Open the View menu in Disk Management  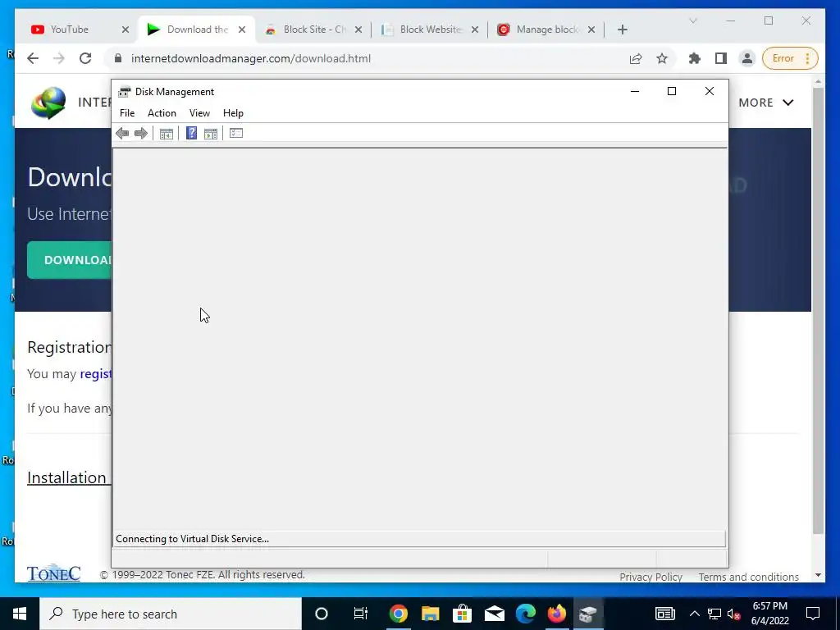[199, 113]
